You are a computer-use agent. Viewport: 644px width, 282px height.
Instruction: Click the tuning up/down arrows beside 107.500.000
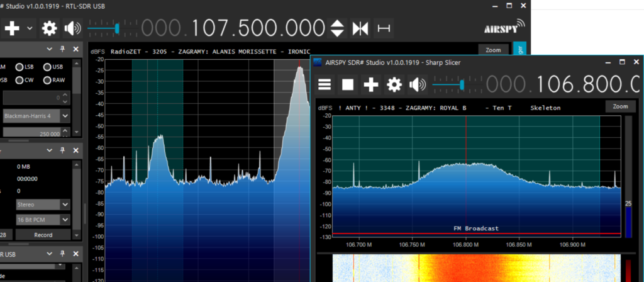[338, 28]
